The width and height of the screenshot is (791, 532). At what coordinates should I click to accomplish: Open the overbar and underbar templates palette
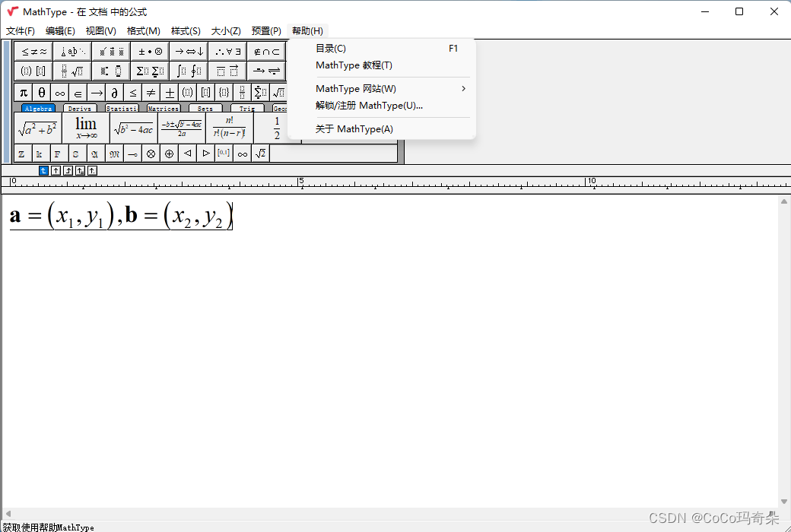(227, 71)
